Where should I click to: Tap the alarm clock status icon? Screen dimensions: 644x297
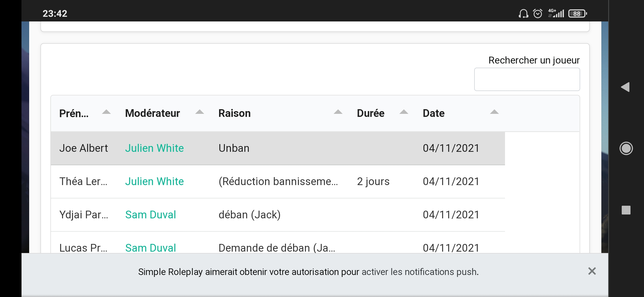[538, 13]
